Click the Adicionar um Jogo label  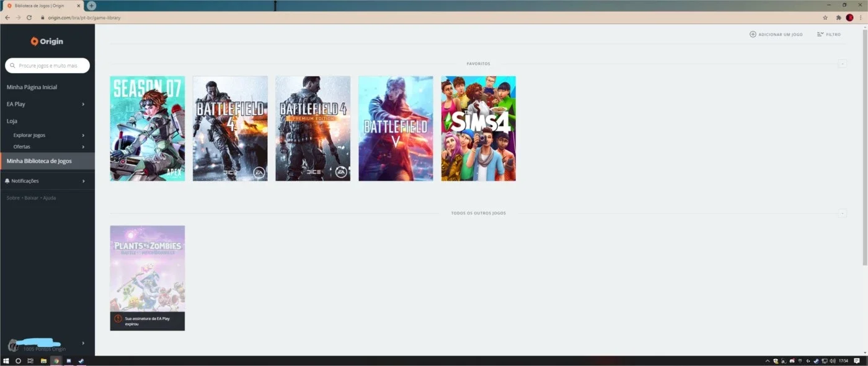click(x=781, y=35)
